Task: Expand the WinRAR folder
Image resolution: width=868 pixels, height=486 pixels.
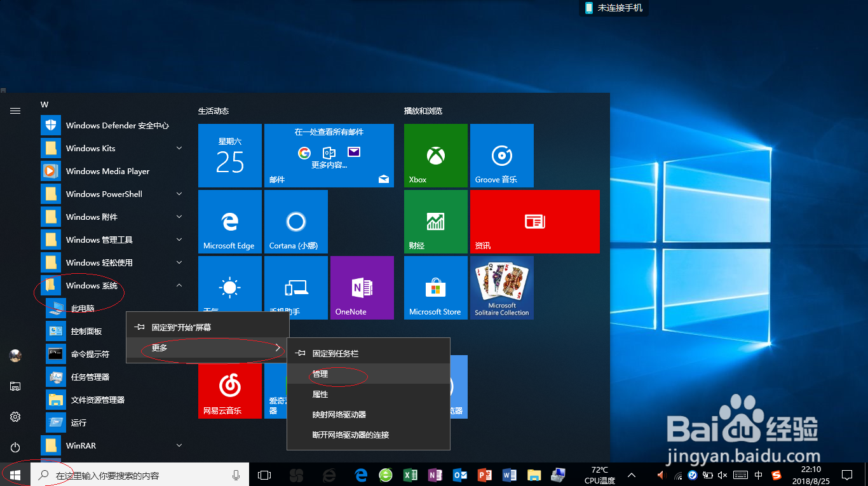Action: pyautogui.click(x=113, y=445)
